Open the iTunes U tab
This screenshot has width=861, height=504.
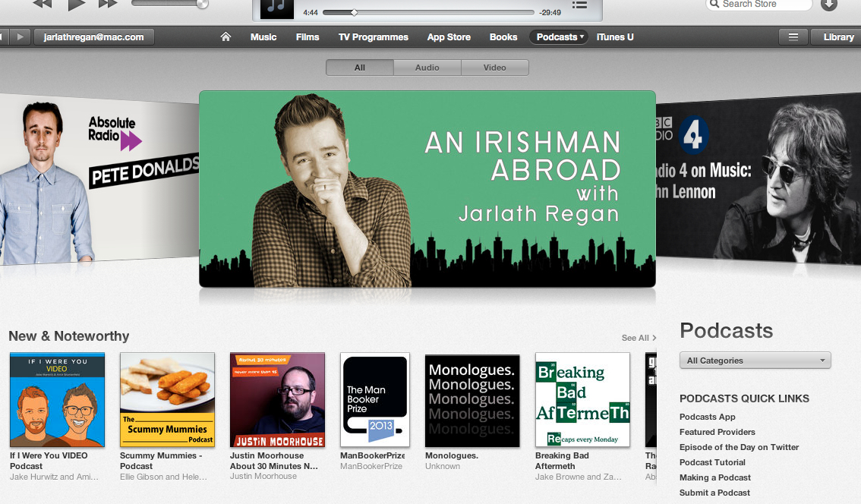point(615,36)
